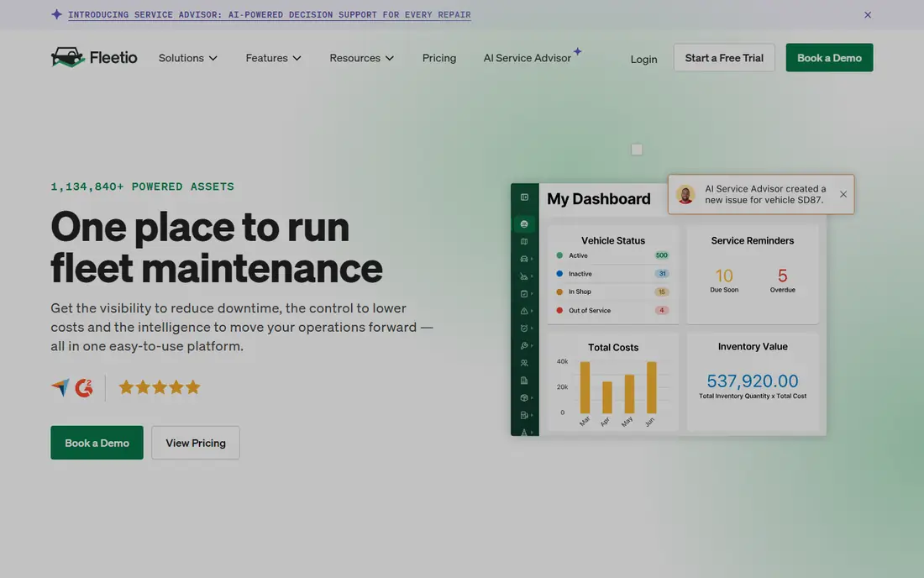The height and width of the screenshot is (578, 924).
Task: Click the Jun bar in Total Costs
Action: (x=651, y=387)
